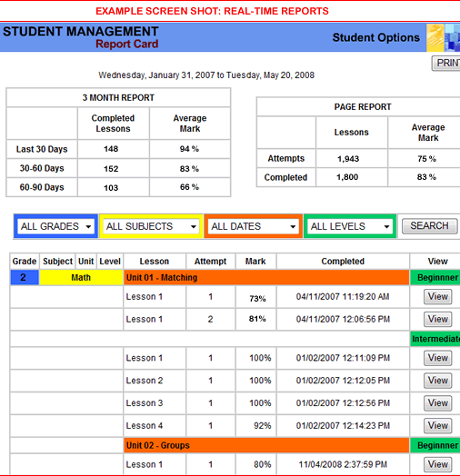
Task: Click the 103 completed lessons value
Action: [x=111, y=188]
